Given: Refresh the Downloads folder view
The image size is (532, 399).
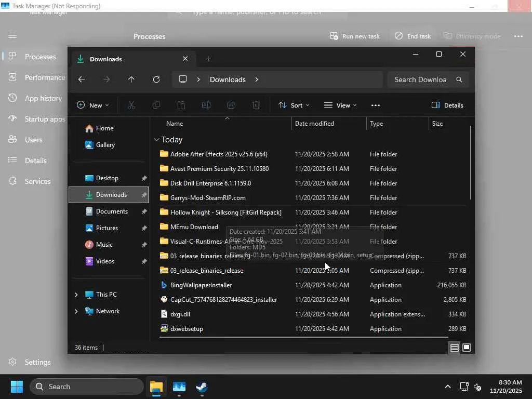Looking at the screenshot, I should point(156,79).
